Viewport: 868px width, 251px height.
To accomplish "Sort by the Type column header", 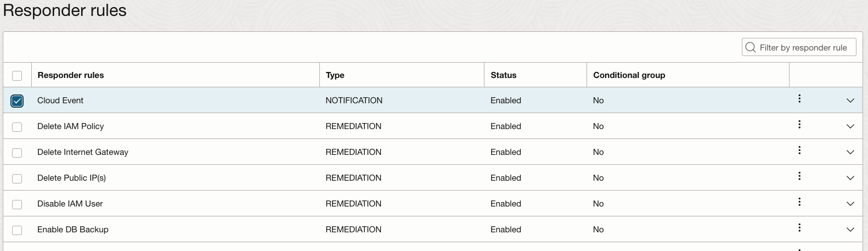I will pyautogui.click(x=335, y=75).
